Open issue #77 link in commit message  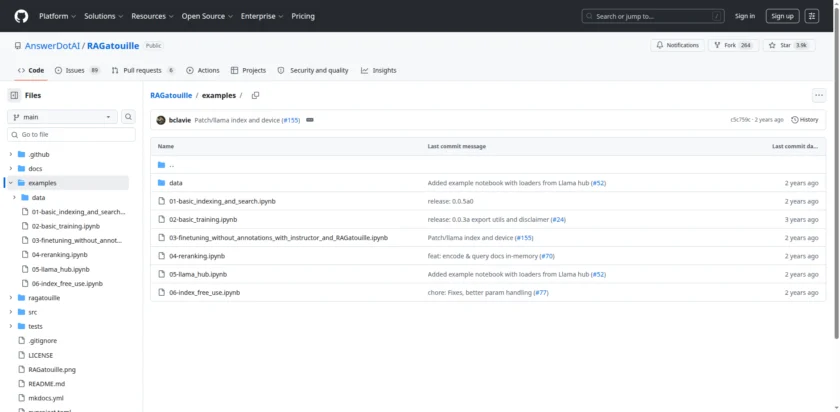coord(541,293)
